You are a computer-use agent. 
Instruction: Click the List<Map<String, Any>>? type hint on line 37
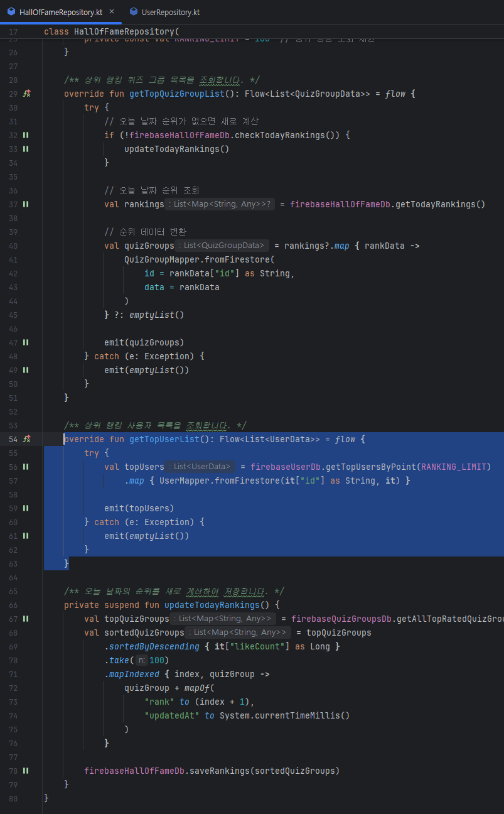click(220, 204)
